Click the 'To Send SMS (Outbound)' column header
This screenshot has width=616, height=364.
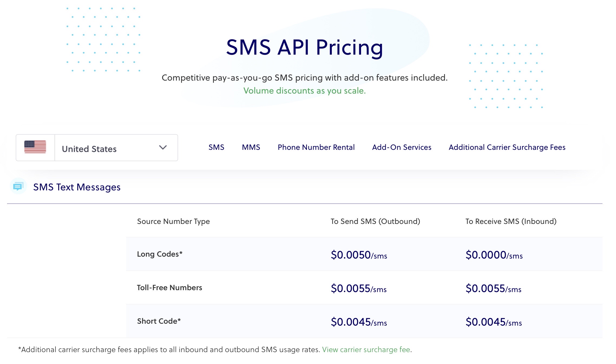375,221
